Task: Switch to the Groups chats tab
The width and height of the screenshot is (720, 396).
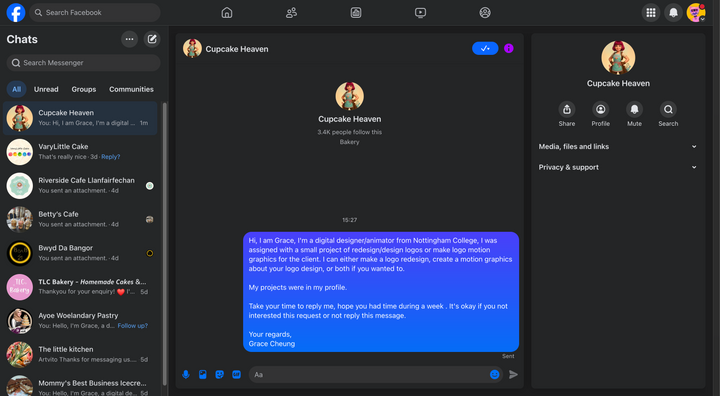Action: [84, 89]
